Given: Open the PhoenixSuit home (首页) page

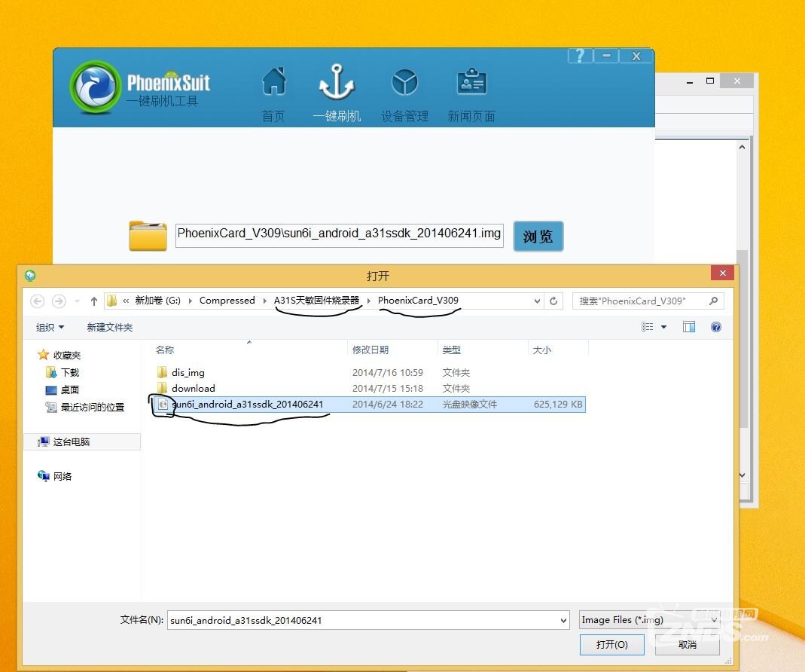Looking at the screenshot, I should [274, 94].
